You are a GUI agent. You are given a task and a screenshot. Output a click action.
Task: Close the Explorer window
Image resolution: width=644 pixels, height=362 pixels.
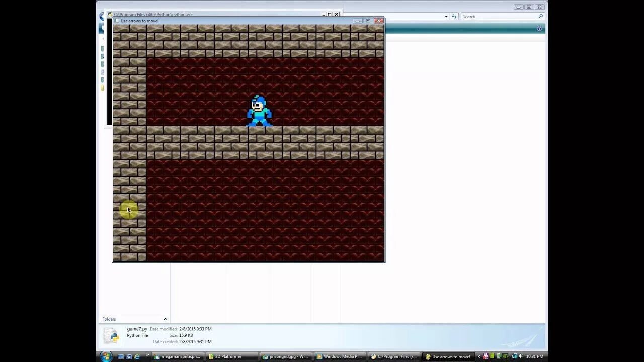pos(540,7)
